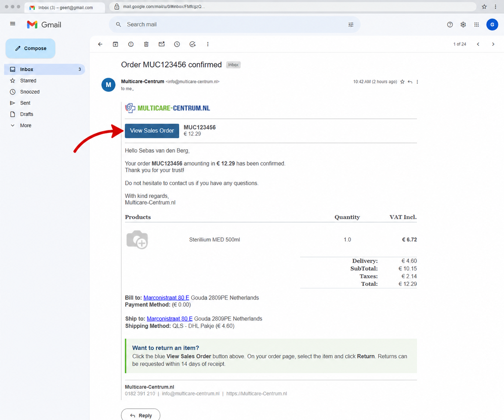This screenshot has height=420, width=504.
Task: Open message More options three dots
Action: click(x=417, y=82)
